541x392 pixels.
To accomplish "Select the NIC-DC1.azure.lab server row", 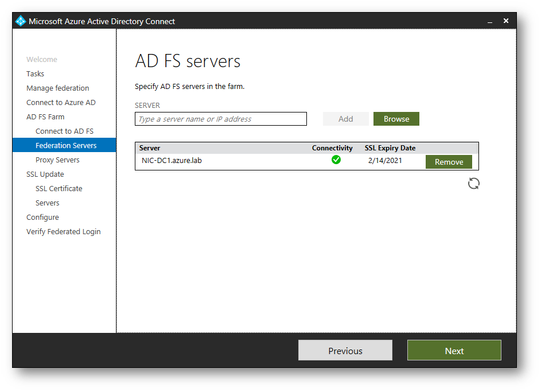I will click(x=307, y=161).
